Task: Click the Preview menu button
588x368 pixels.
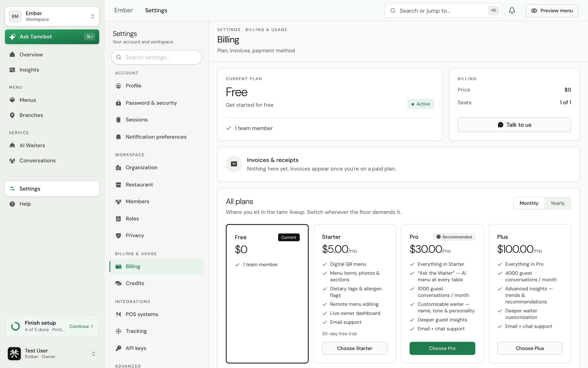Action: [551, 10]
